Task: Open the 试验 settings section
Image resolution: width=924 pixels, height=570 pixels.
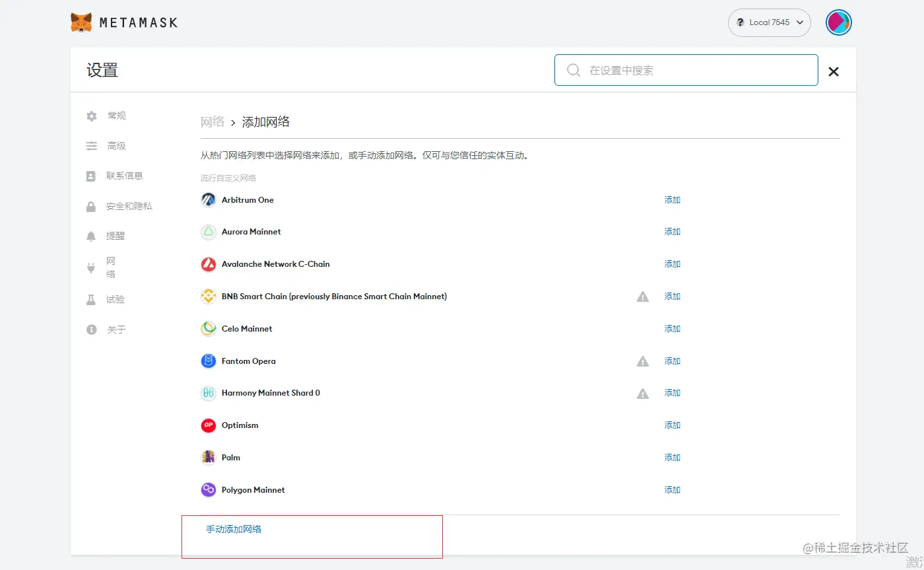Action: click(x=115, y=299)
